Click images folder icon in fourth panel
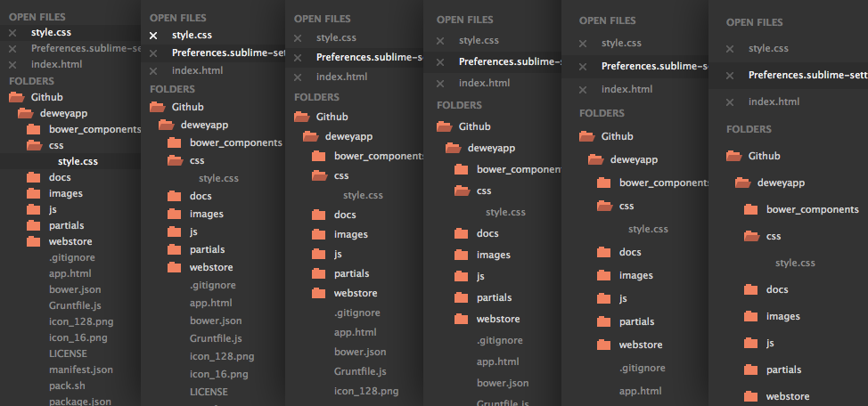This screenshot has height=406, width=868. click(x=461, y=255)
